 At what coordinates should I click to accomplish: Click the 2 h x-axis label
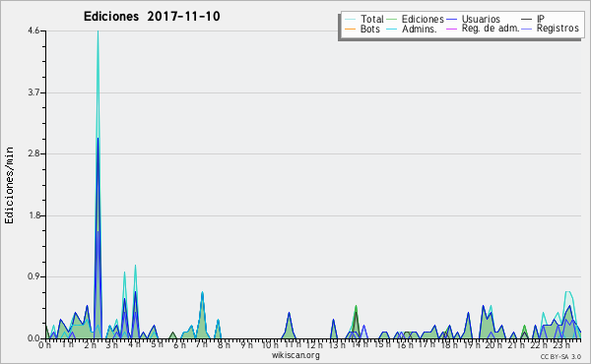coord(90,345)
